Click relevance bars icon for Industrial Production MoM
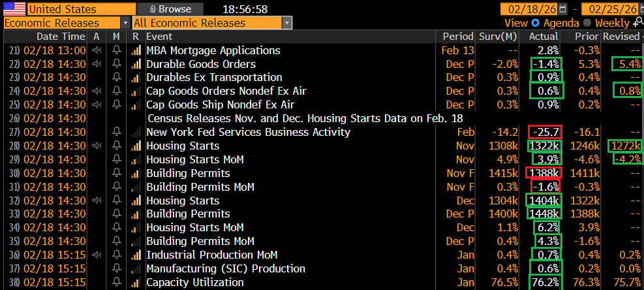The image size is (644, 290). pyautogui.click(x=136, y=255)
